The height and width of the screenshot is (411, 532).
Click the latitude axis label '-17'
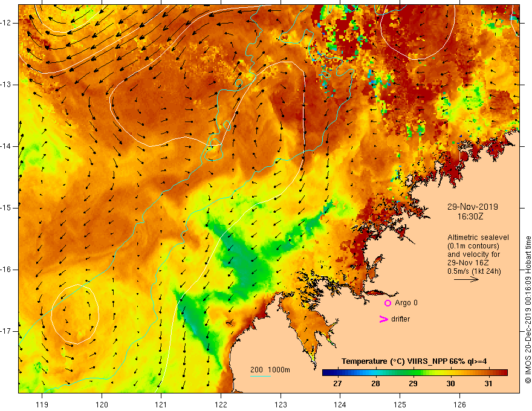tap(6, 331)
